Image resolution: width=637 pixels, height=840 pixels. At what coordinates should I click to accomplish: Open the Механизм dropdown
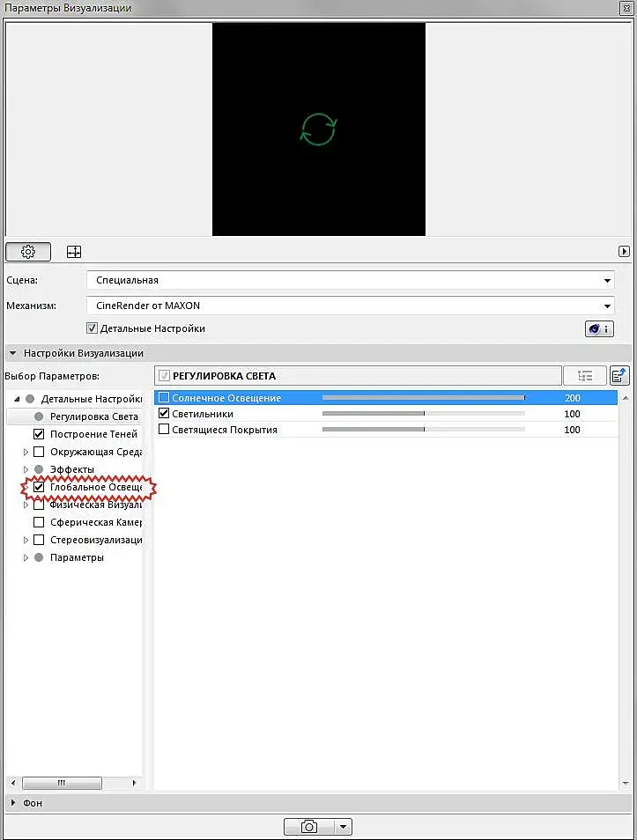(x=350, y=306)
